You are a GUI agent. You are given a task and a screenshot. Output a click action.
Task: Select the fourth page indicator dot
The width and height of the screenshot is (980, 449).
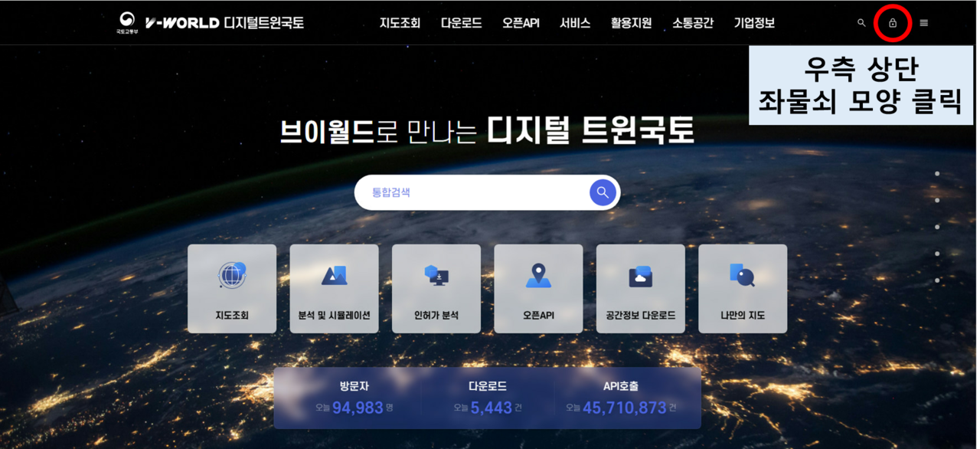[x=937, y=254]
